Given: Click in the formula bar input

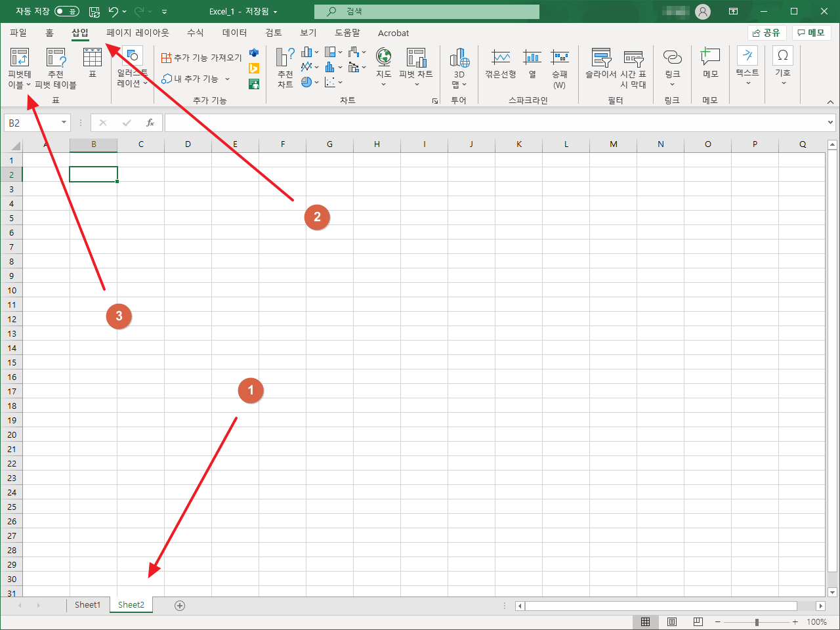Looking at the screenshot, I should tap(495, 123).
